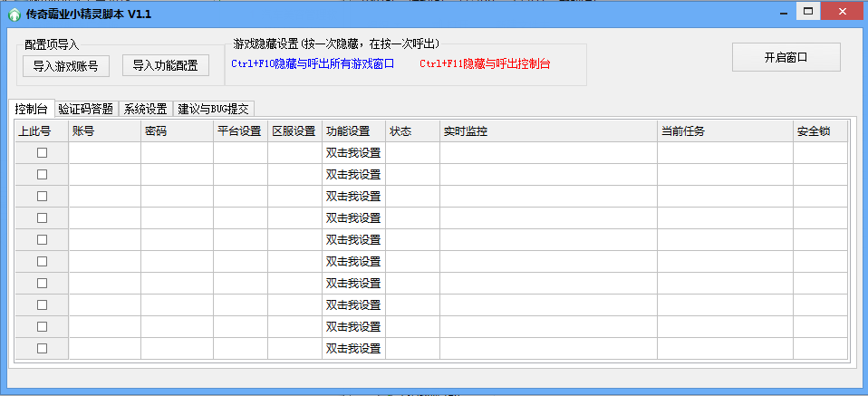The image size is (868, 396).
Task: Go to the 系统设置 tab
Action: pos(145,108)
